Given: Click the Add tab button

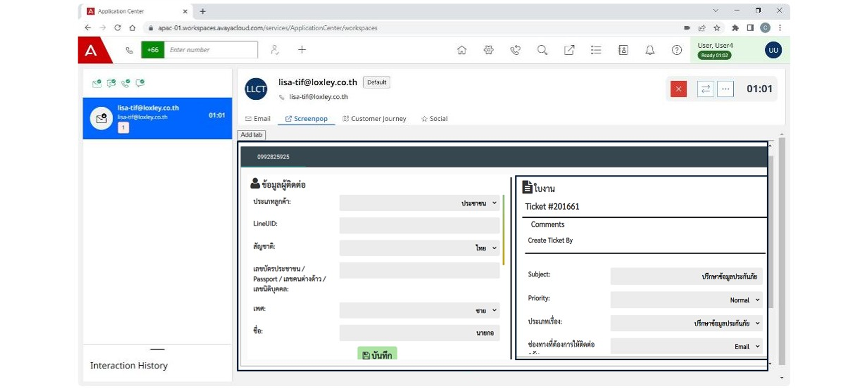Looking at the screenshot, I should 251,135.
